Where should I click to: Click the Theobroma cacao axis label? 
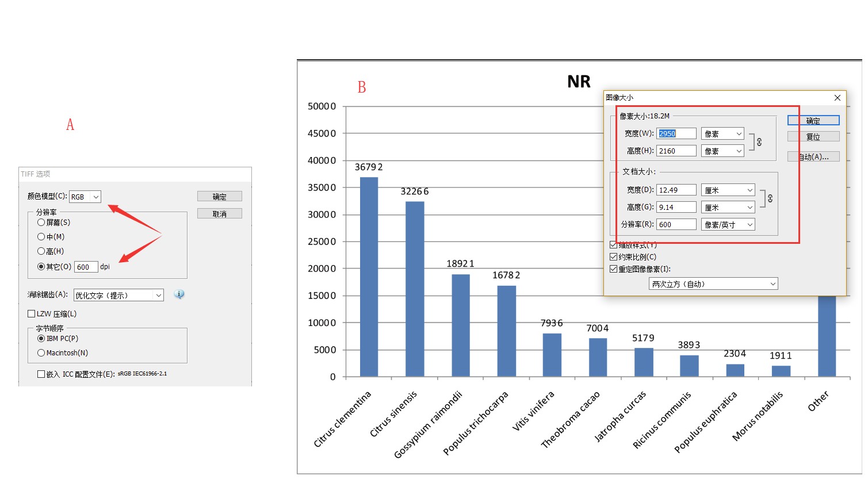click(x=571, y=420)
